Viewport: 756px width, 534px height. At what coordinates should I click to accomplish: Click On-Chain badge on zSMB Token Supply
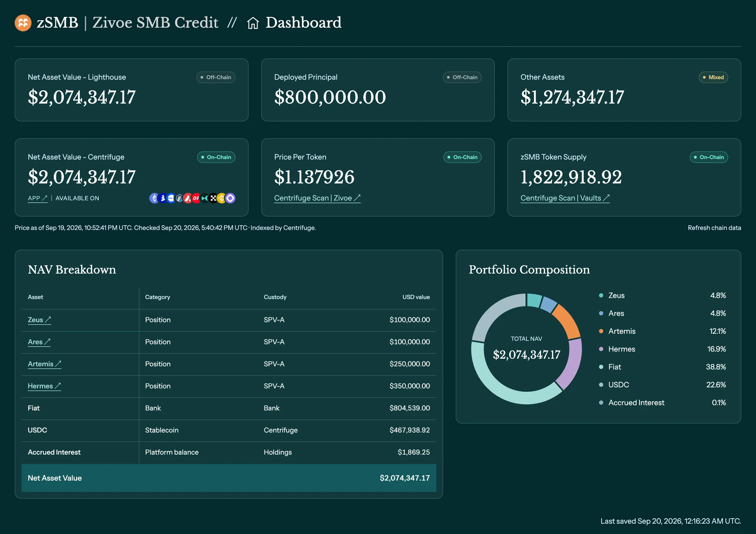[709, 157]
